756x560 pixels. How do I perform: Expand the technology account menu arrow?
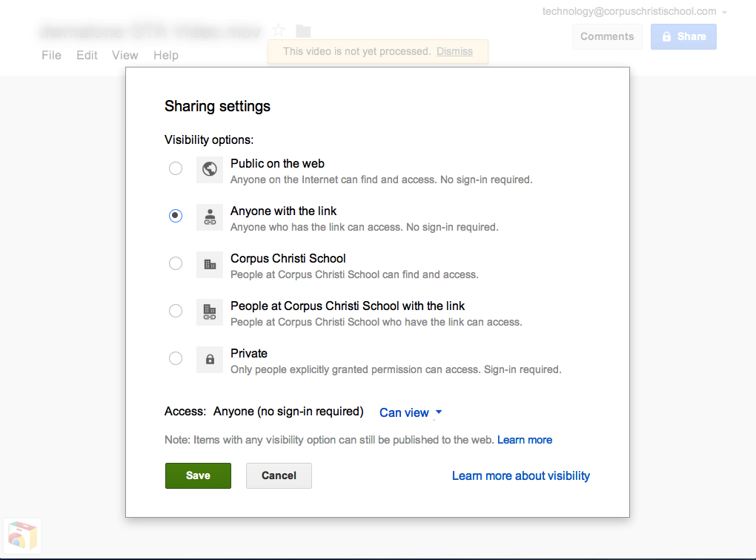(x=724, y=13)
